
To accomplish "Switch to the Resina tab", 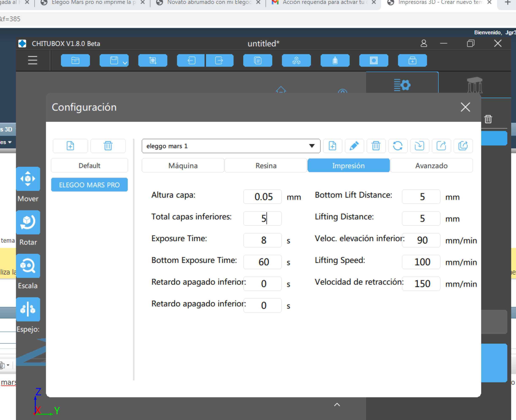I will click(266, 165).
